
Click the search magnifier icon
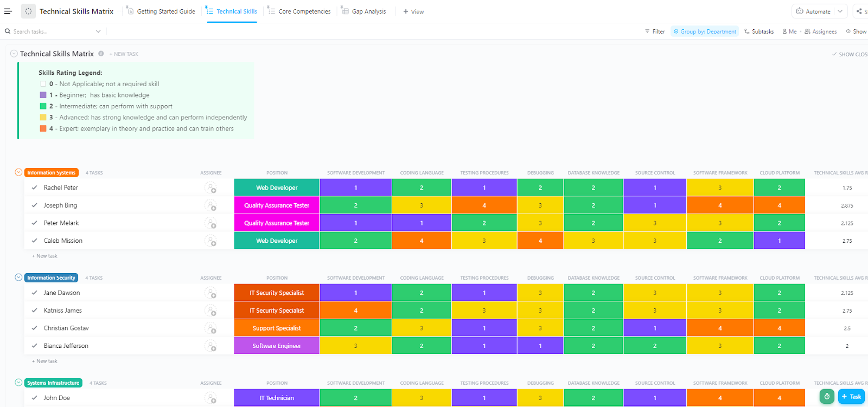pyautogui.click(x=8, y=31)
